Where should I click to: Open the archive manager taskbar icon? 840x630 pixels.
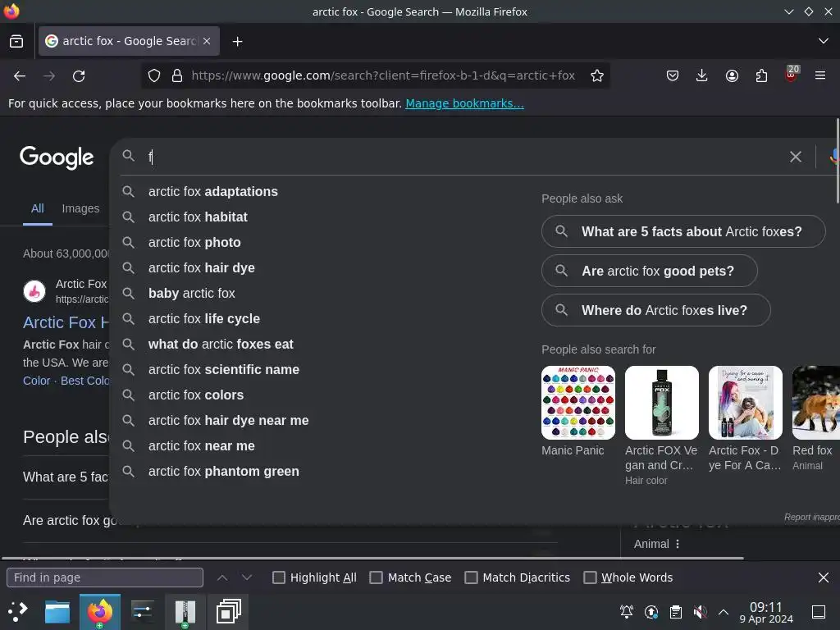(185, 611)
